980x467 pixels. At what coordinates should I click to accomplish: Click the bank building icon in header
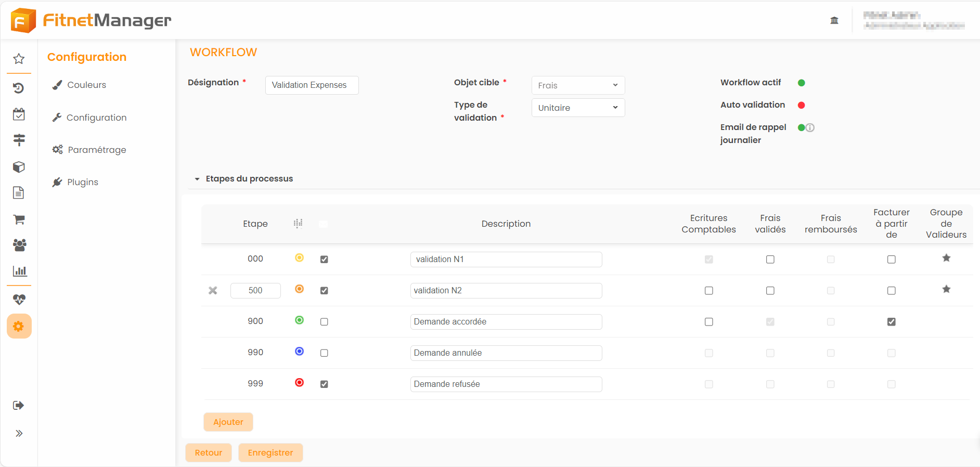point(834,20)
